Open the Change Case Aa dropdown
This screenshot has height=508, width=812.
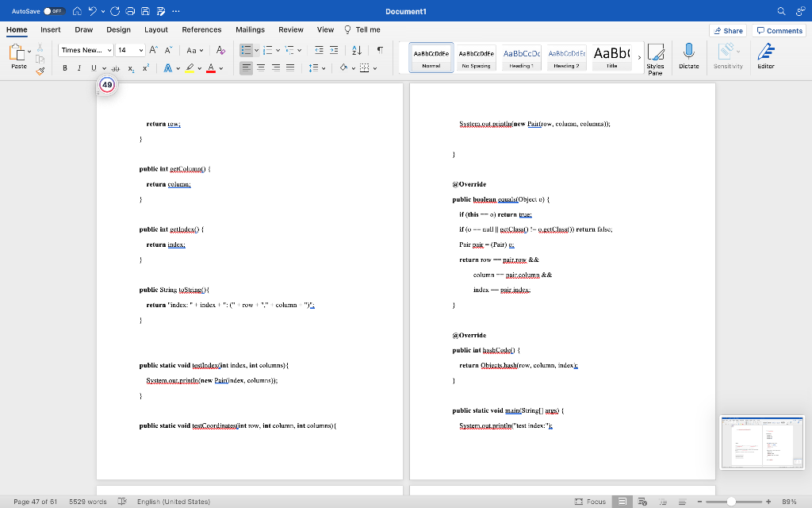click(x=195, y=50)
